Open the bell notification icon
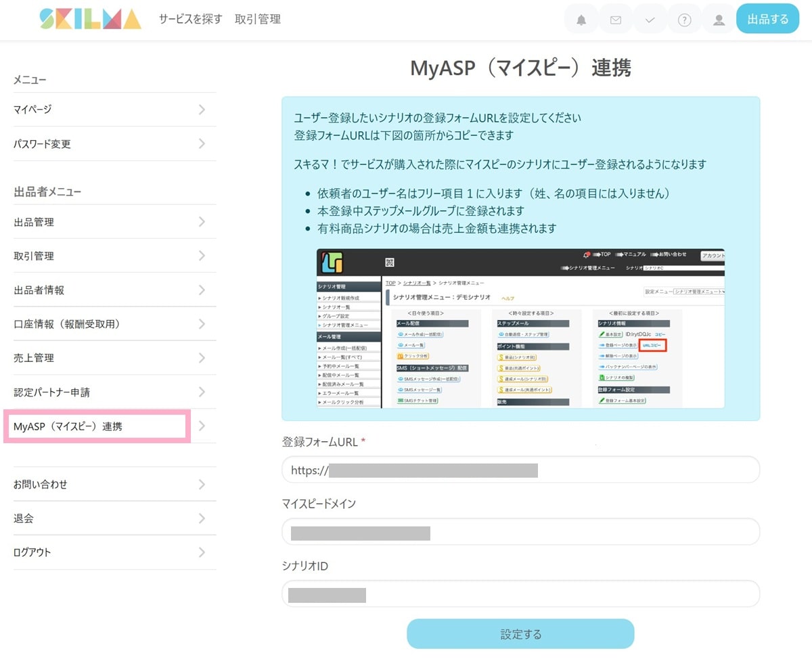 [581, 19]
